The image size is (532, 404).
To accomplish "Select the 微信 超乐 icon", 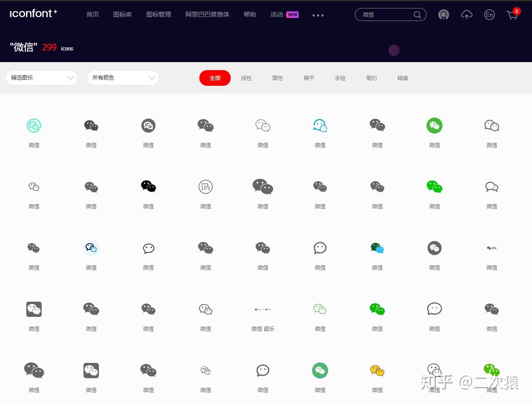I will point(262,309).
